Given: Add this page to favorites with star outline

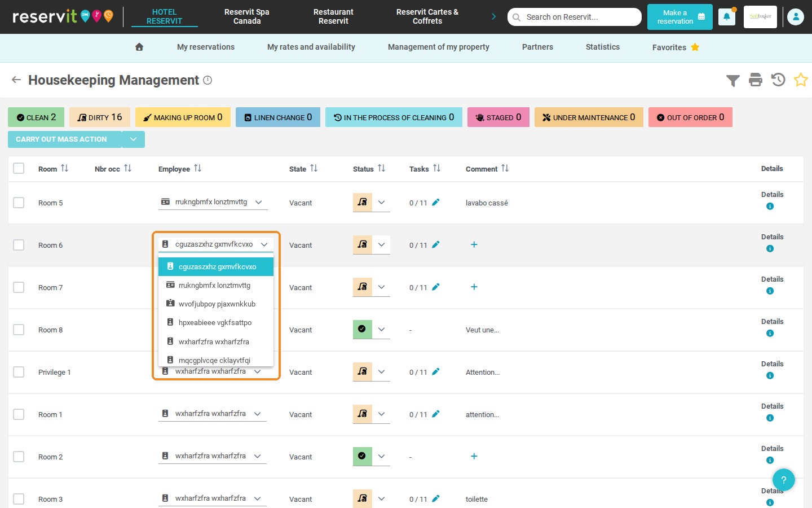Looking at the screenshot, I should (801, 80).
